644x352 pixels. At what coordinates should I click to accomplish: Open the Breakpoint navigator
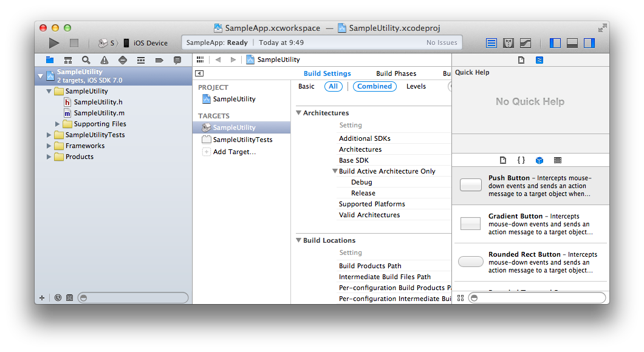pos(159,60)
